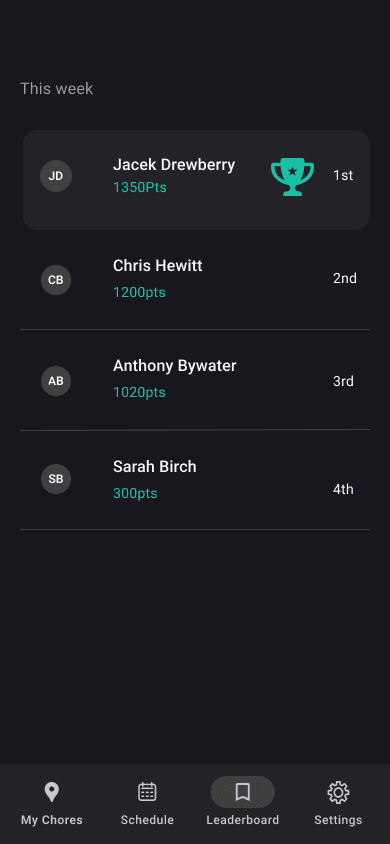Switch to the My Chores tab label

(52, 820)
